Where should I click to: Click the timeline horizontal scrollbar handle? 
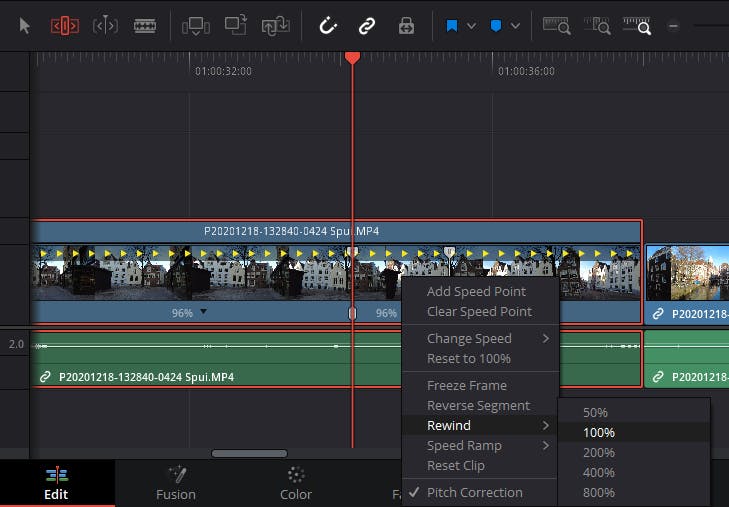(x=249, y=453)
